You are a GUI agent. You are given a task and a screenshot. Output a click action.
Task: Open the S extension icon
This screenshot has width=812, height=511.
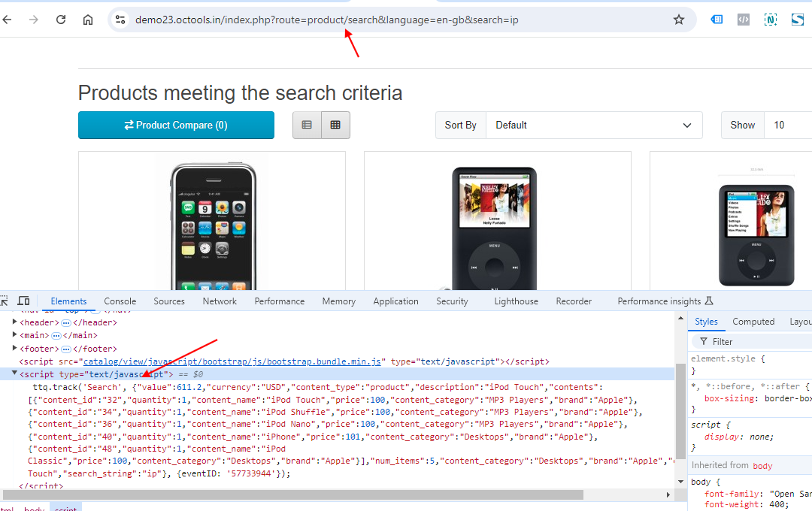pos(798,20)
